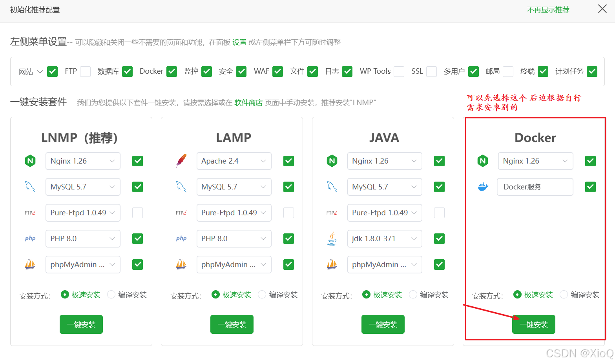Open Nginx 1.26 dropdown in LNMP card
This screenshot has height=364, width=615.
83,161
